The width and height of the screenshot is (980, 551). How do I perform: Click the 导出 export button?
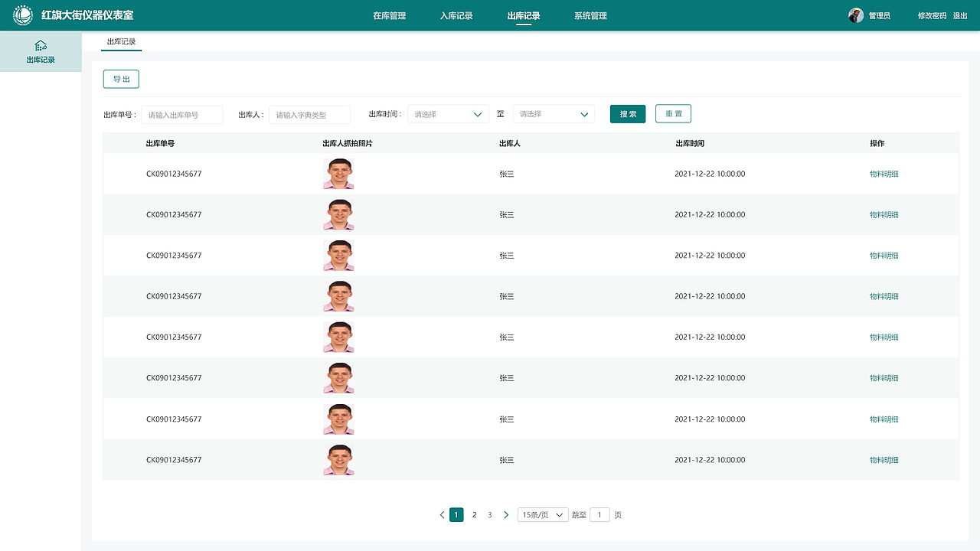[x=121, y=78]
